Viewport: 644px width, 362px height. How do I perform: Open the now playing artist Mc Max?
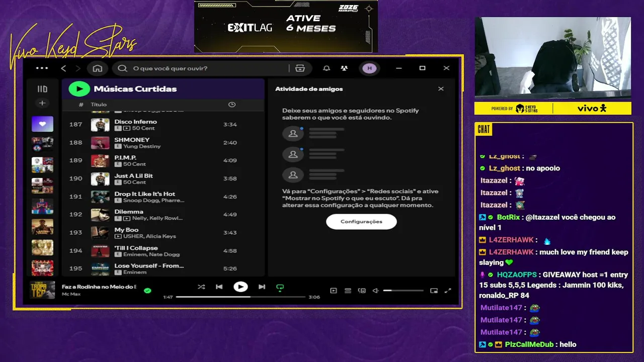point(71,294)
